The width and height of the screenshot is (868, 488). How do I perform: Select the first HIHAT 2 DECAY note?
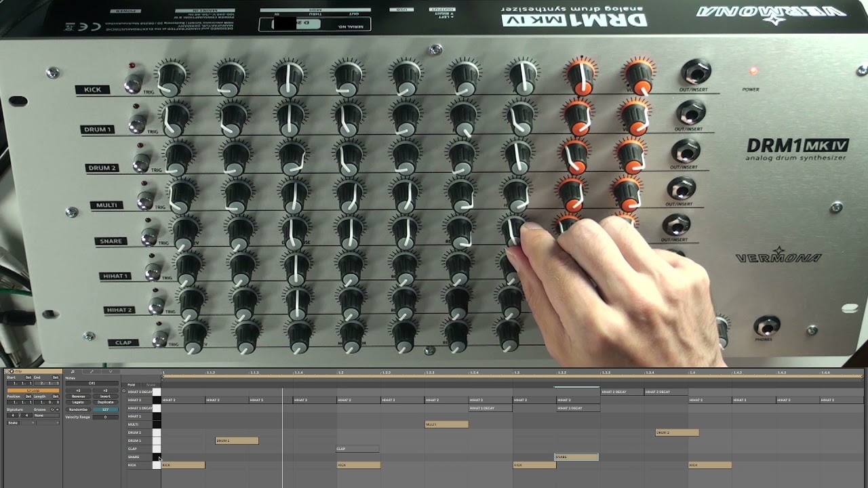tap(623, 392)
